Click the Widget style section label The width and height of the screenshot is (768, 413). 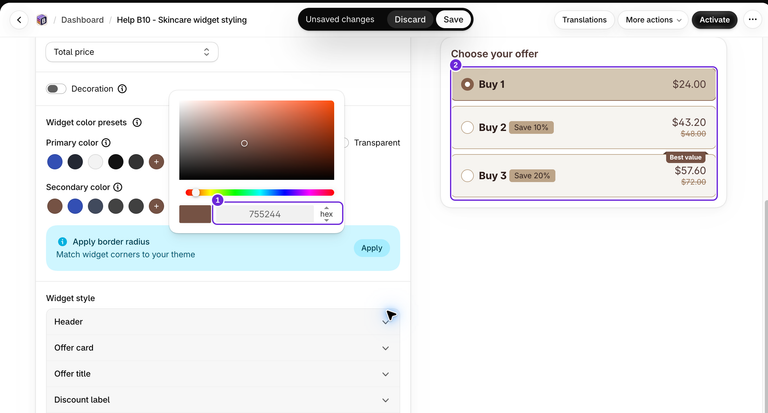pyautogui.click(x=71, y=298)
